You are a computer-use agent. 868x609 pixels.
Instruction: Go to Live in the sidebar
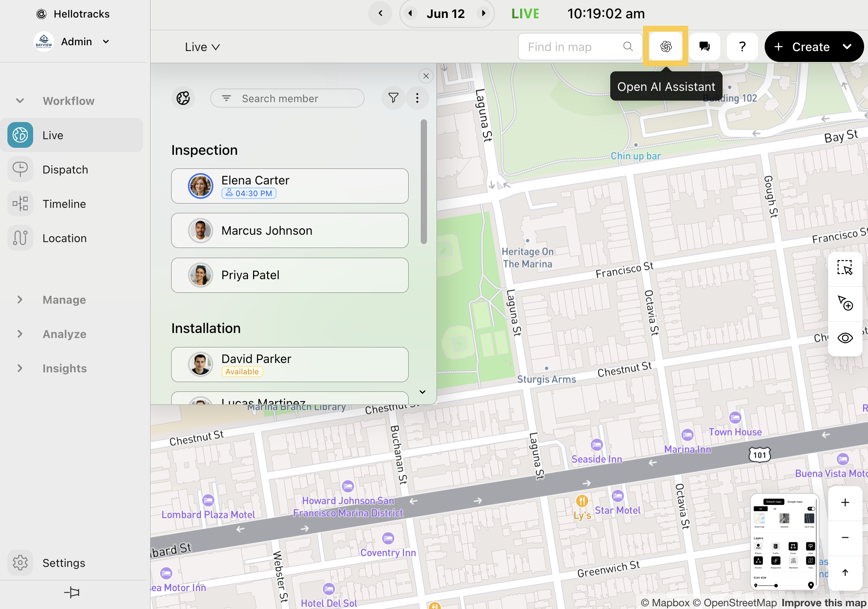point(72,135)
